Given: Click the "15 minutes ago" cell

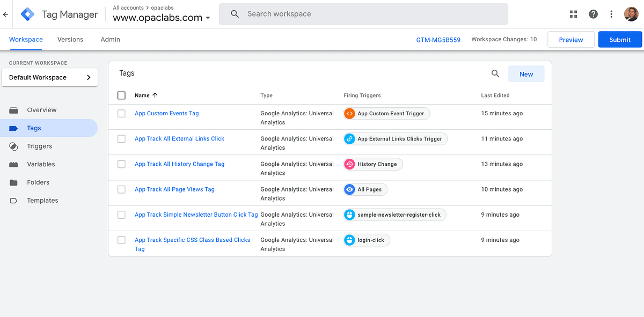Looking at the screenshot, I should click(502, 113).
